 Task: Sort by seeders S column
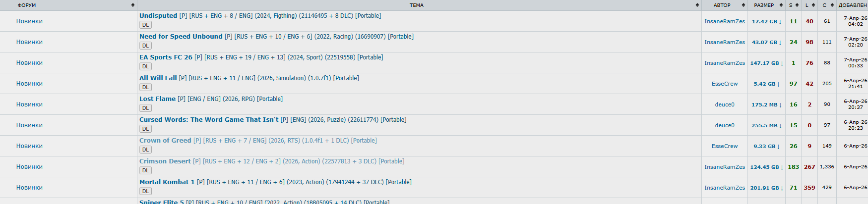pos(791,5)
